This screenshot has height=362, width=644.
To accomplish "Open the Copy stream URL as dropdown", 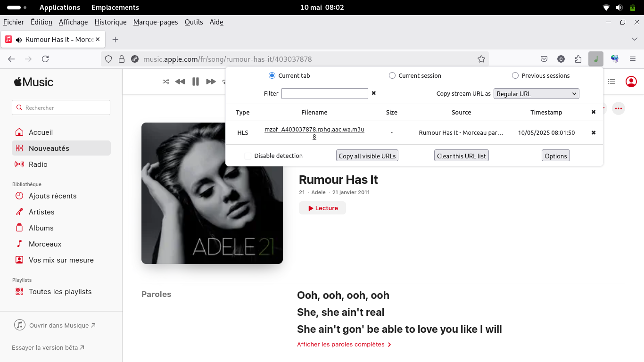I will (x=537, y=94).
